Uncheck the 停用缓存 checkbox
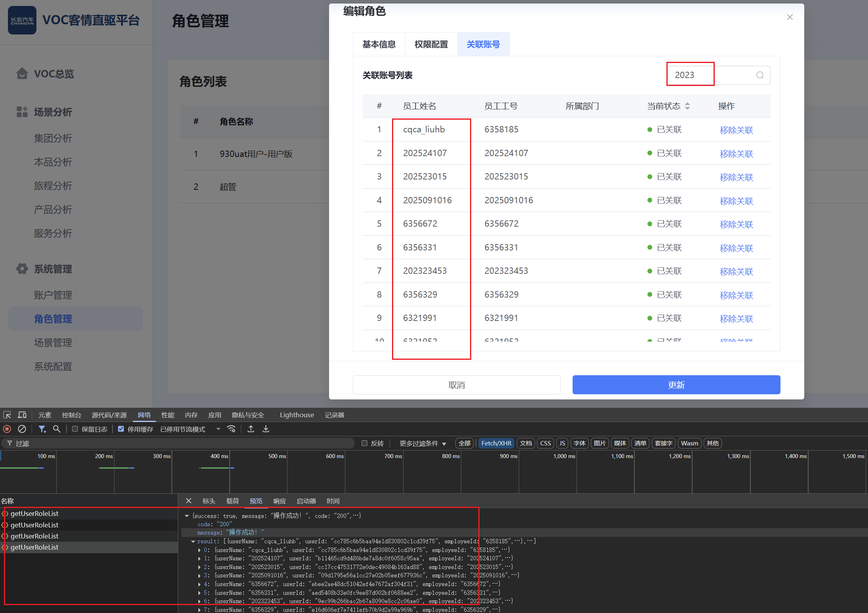Viewport: 868px width, 613px height. pos(121,429)
